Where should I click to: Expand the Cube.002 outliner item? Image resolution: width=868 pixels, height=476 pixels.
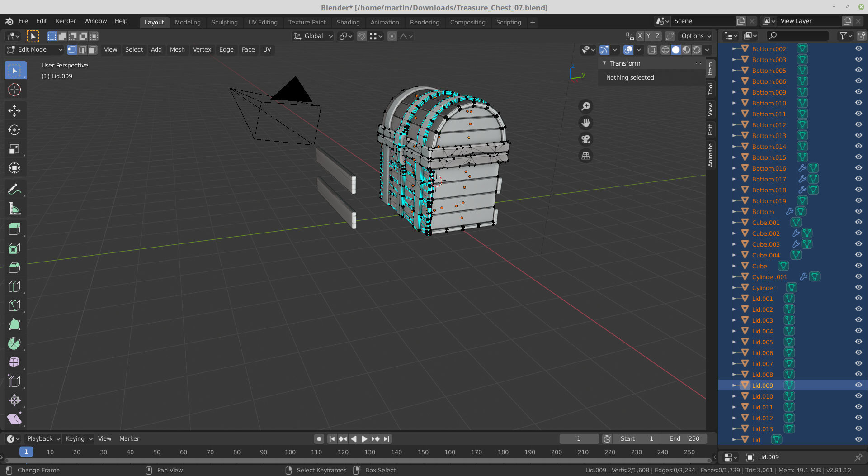point(734,233)
